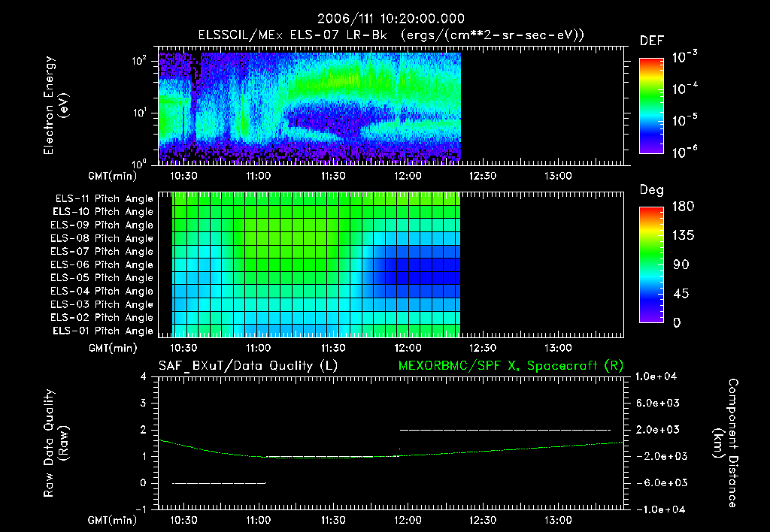Click the 10^-4 label on DEF scale
770x532 pixels.
click(684, 89)
